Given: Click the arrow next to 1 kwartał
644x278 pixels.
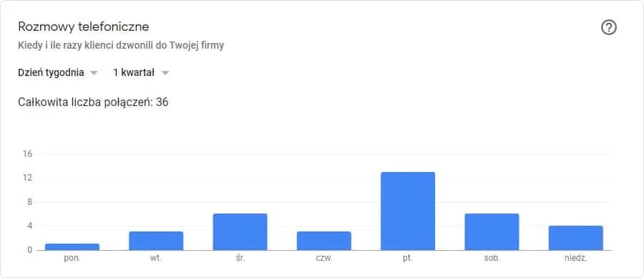Looking at the screenshot, I should (165, 73).
